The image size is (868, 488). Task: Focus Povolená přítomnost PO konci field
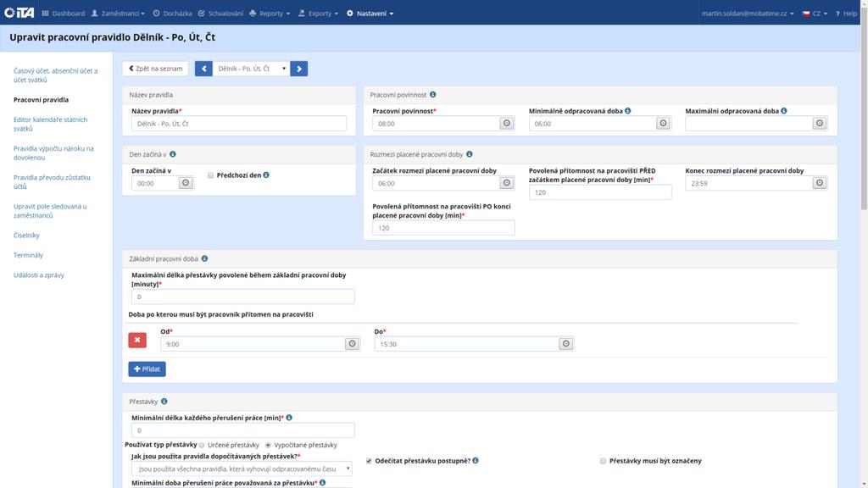point(443,227)
